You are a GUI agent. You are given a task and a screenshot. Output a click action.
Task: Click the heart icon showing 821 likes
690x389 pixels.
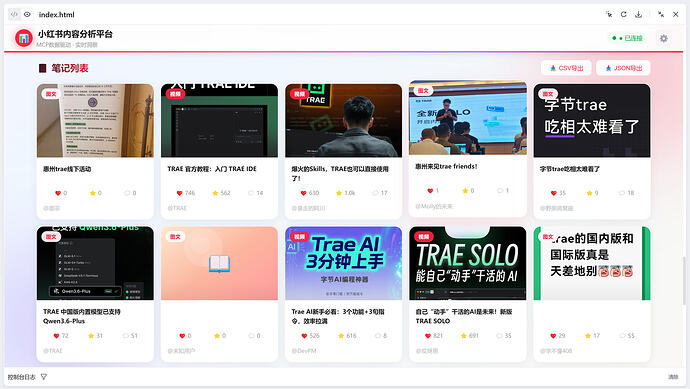click(428, 336)
